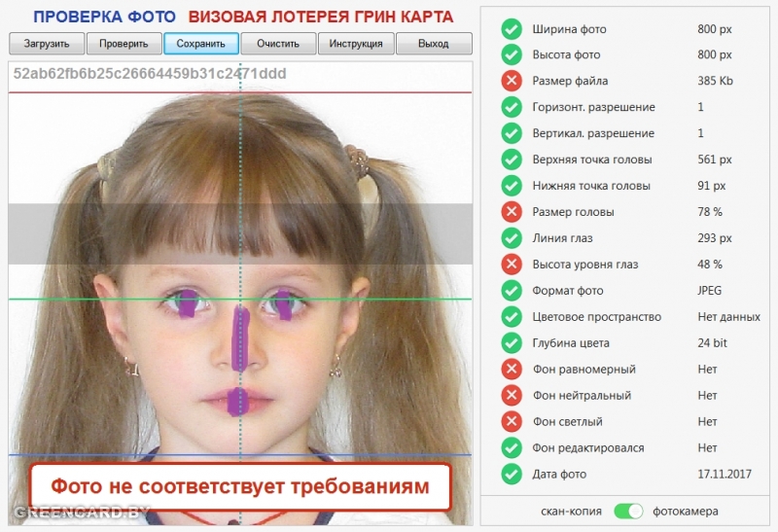The height and width of the screenshot is (532, 778).
Task: Click the check icon for Вертикал. разрешение
Action: pyautogui.click(x=512, y=133)
